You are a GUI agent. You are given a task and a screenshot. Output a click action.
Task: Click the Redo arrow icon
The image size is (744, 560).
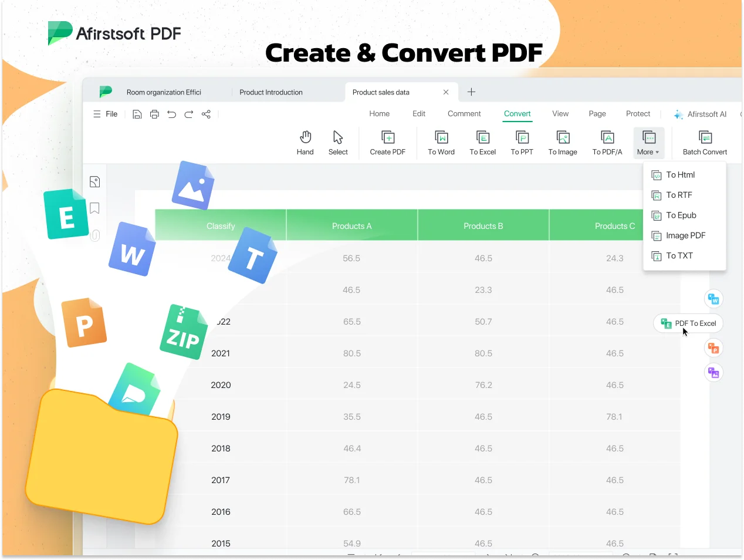pyautogui.click(x=189, y=114)
